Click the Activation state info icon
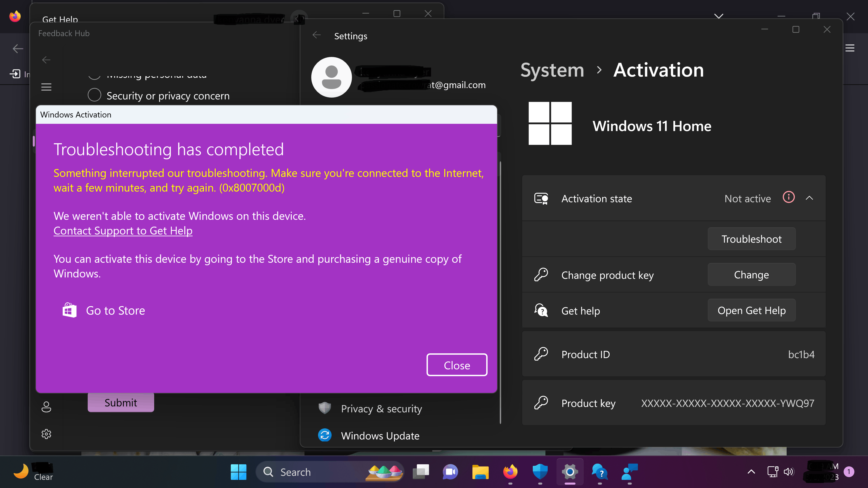Viewport: 868px width, 488px height. click(x=788, y=197)
